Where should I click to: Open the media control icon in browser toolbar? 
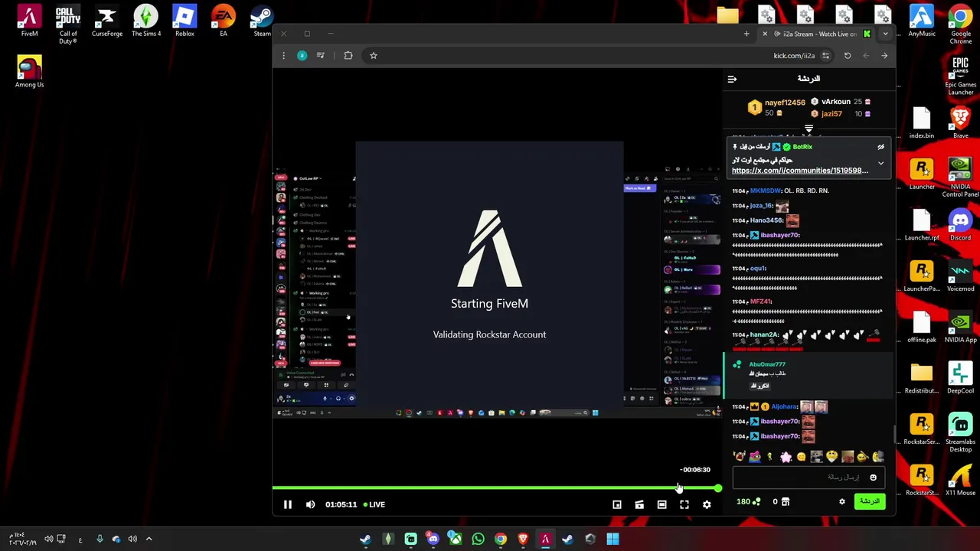pyautogui.click(x=321, y=55)
